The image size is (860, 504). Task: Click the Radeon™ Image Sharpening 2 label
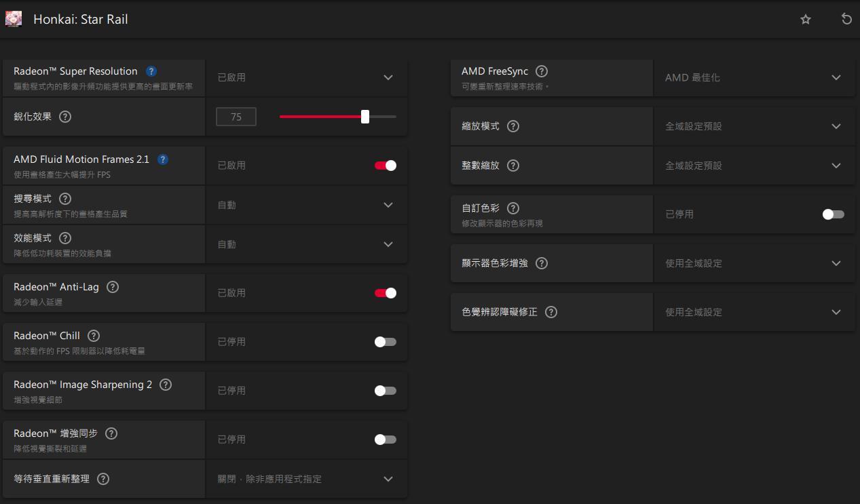pyautogui.click(x=83, y=385)
